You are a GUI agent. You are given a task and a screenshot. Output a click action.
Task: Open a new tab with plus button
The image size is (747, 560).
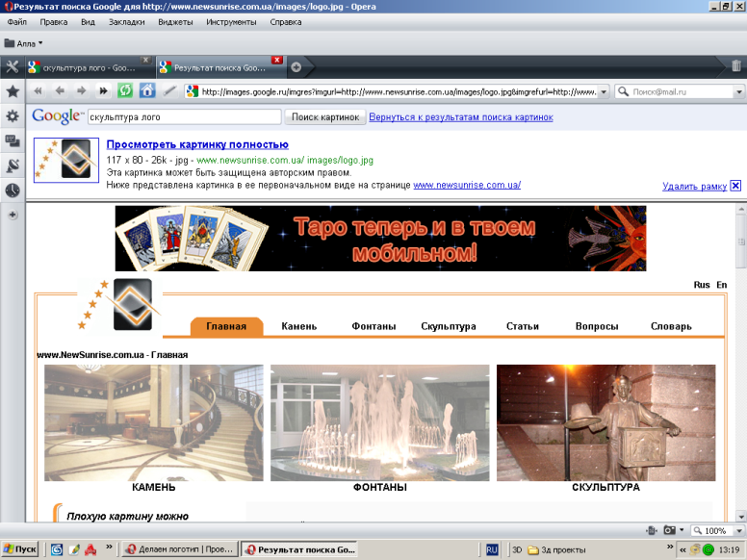click(296, 67)
